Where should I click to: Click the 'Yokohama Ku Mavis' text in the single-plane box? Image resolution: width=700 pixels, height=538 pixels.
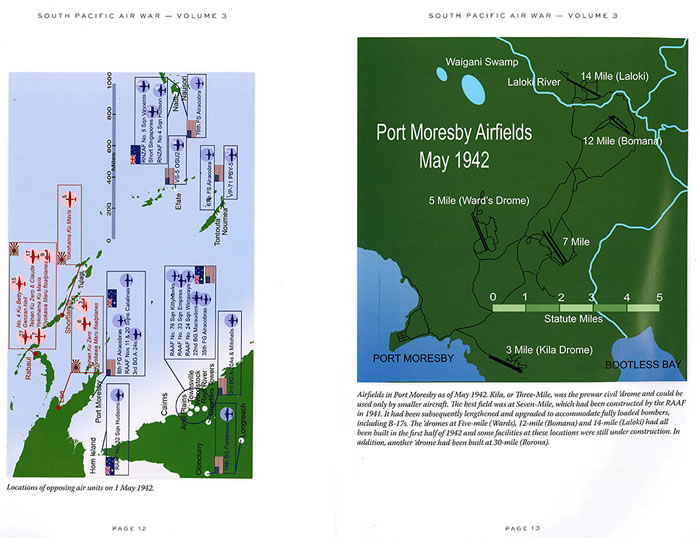pos(69,235)
